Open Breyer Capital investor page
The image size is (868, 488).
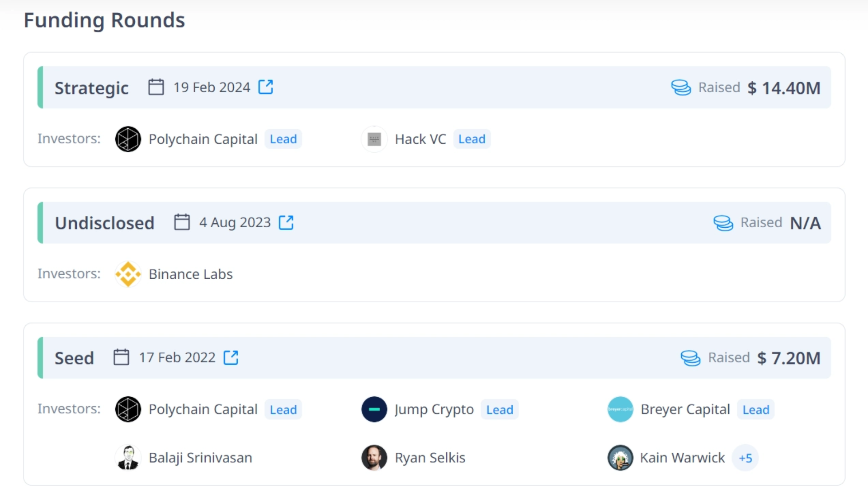pyautogui.click(x=685, y=409)
